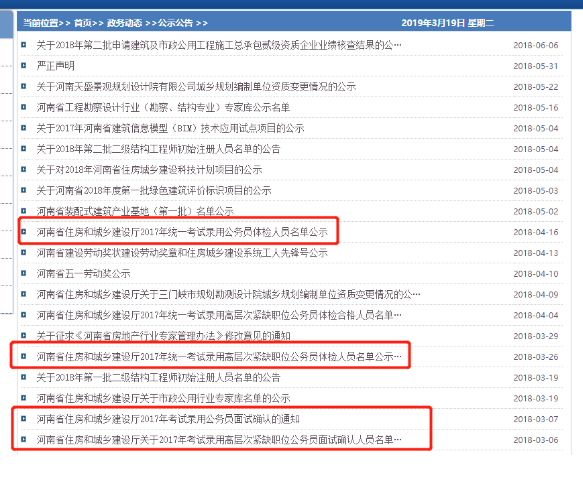Open 关于市政公用行业专家库名单的公示 link
Image resolution: width=583 pixels, height=477 pixels.
tap(163, 398)
